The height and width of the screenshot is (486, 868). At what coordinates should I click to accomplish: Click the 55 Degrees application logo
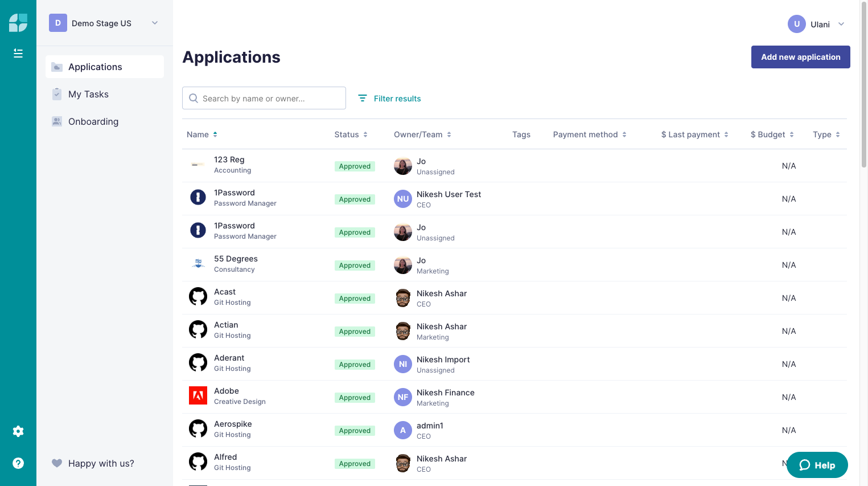pyautogui.click(x=198, y=263)
